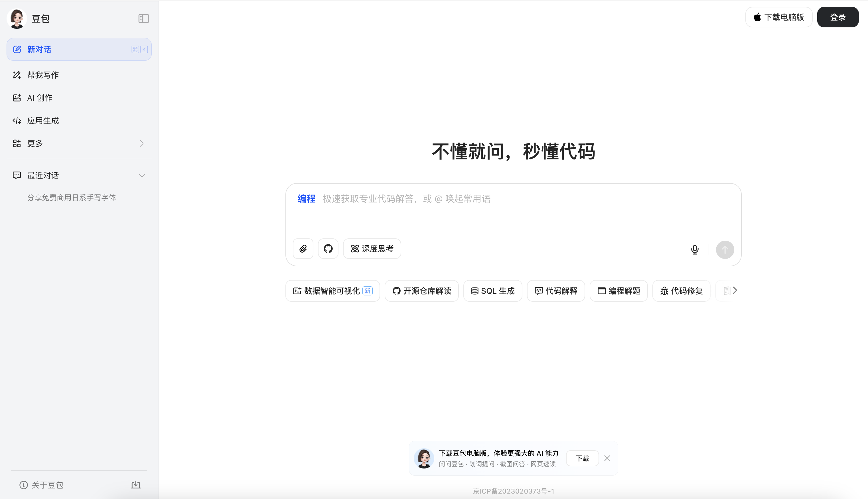Click the microphone voice input icon
Viewport: 868px width, 499px height.
tap(695, 249)
